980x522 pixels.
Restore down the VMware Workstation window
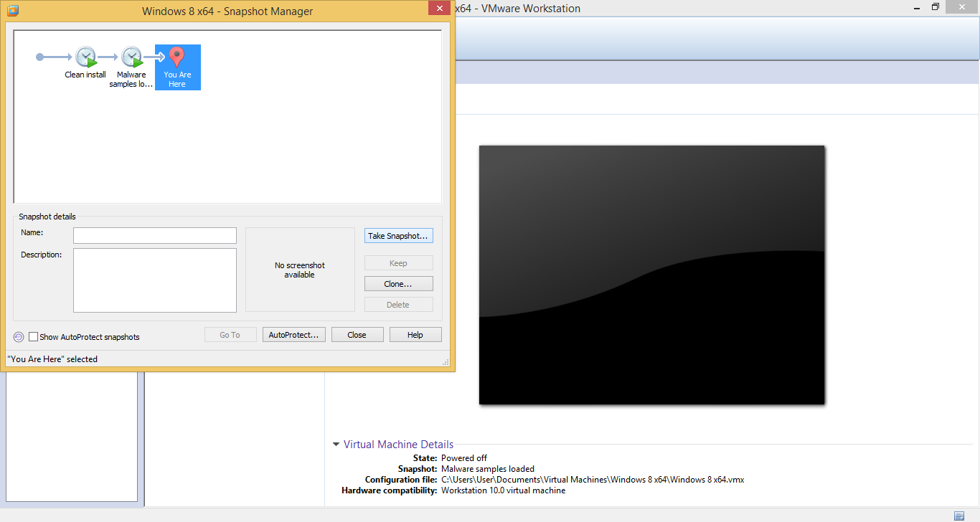[935, 7]
